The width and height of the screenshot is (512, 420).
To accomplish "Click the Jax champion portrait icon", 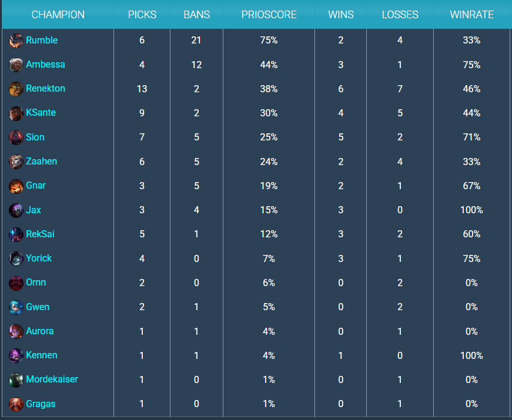I will click(x=16, y=210).
